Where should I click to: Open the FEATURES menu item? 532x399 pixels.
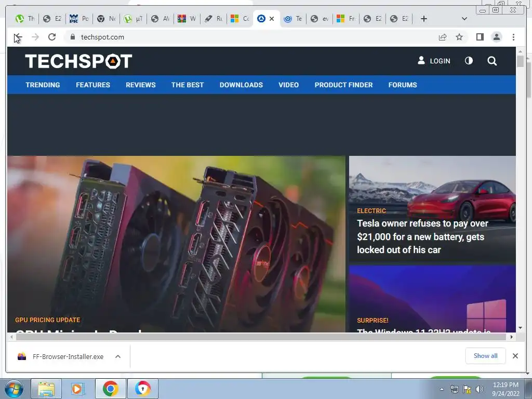click(93, 85)
